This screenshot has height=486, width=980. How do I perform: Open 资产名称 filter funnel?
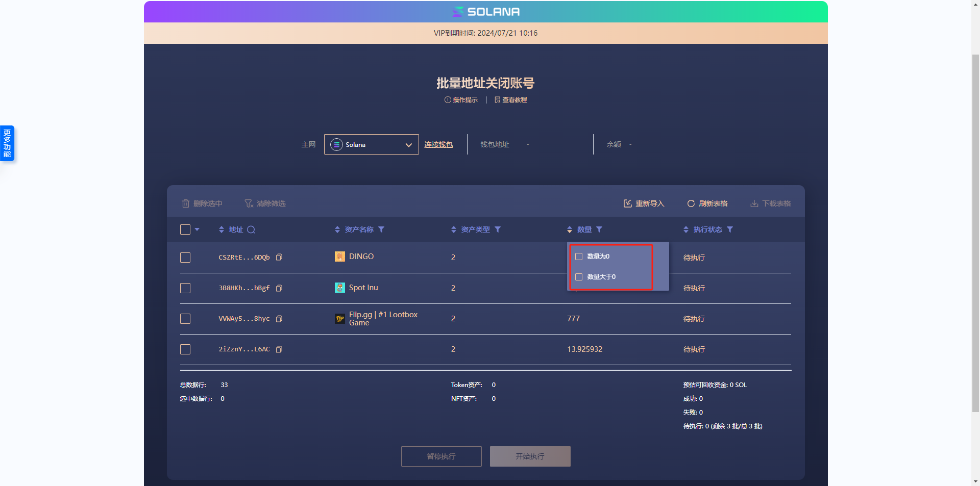coord(381,229)
